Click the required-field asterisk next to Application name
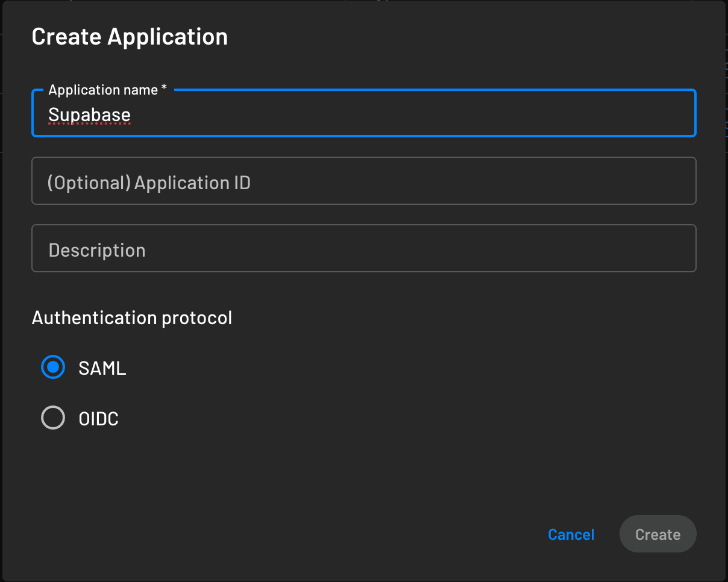Viewport: 728px width, 582px height. coord(164,87)
